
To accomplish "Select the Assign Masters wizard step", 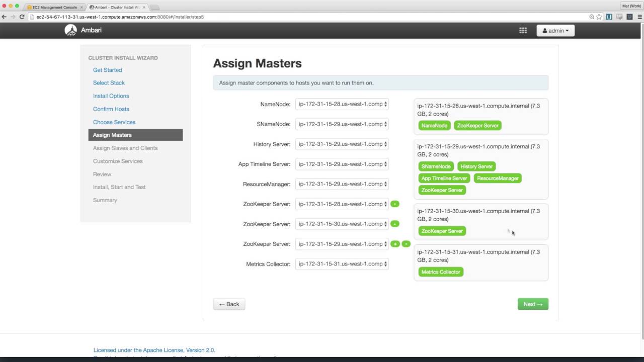I will 135,135.
